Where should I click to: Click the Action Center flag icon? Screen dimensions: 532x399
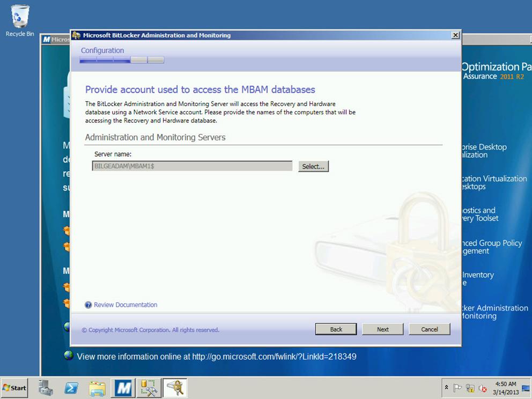(x=457, y=388)
